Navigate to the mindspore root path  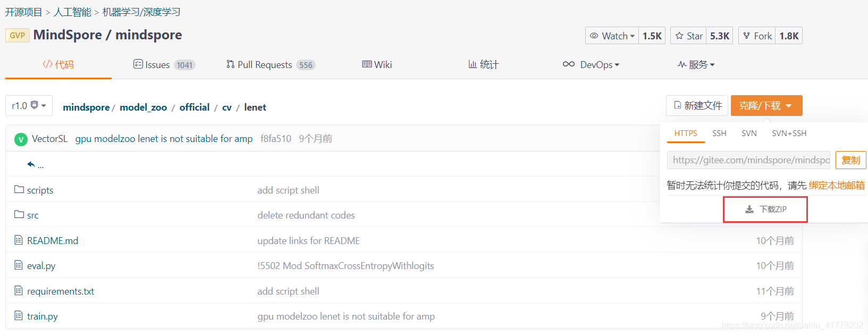pyautogui.click(x=86, y=107)
